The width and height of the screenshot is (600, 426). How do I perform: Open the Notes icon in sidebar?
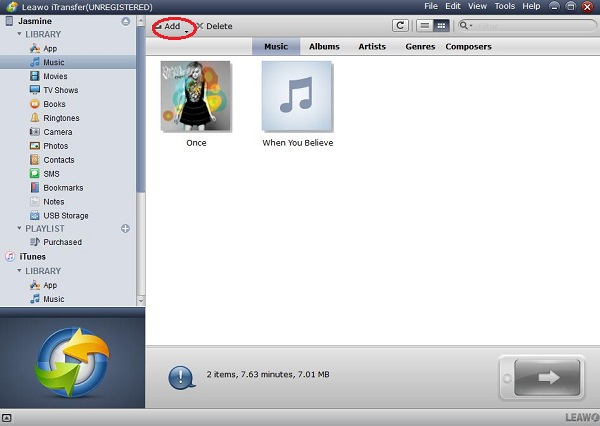35,201
